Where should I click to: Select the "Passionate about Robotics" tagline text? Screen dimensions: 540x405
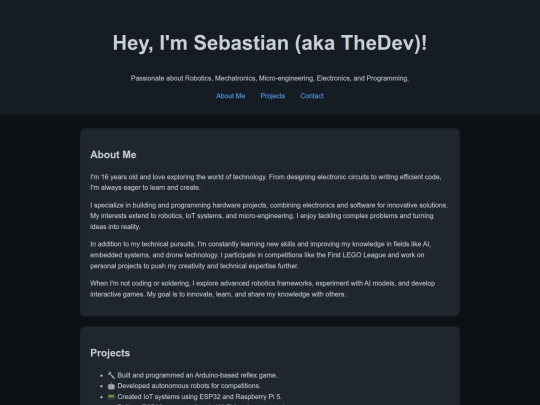[x=270, y=78]
